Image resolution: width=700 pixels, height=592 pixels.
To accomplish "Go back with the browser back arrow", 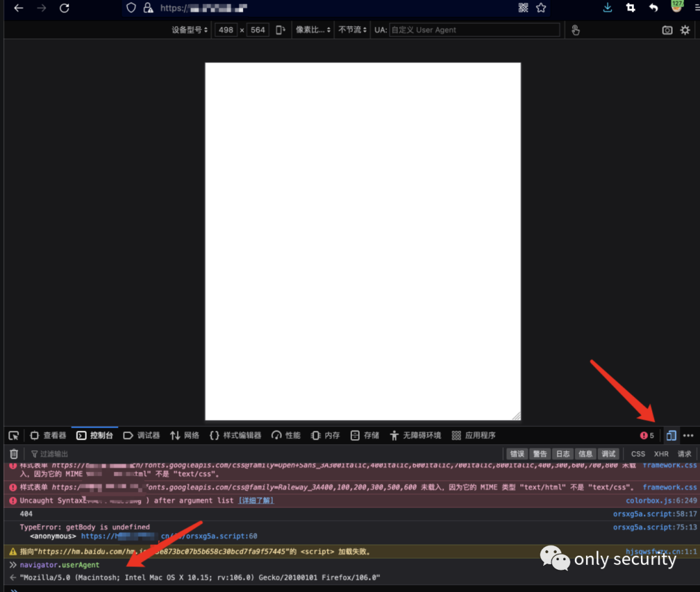I will pos(18,8).
